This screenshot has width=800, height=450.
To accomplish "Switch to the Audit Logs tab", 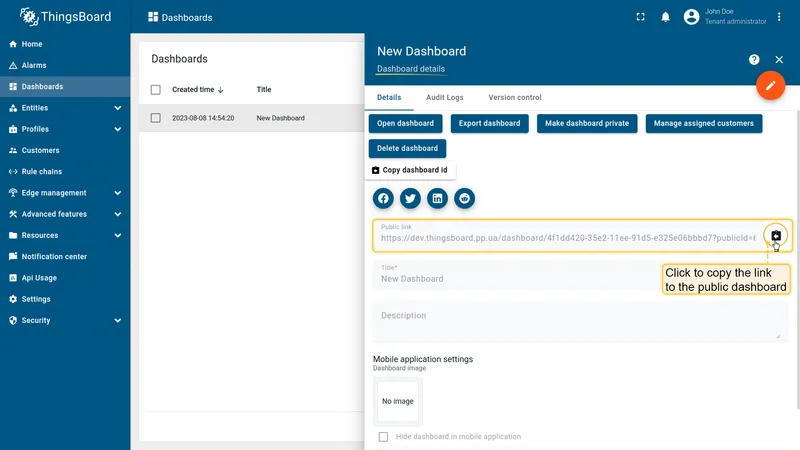I will [444, 97].
